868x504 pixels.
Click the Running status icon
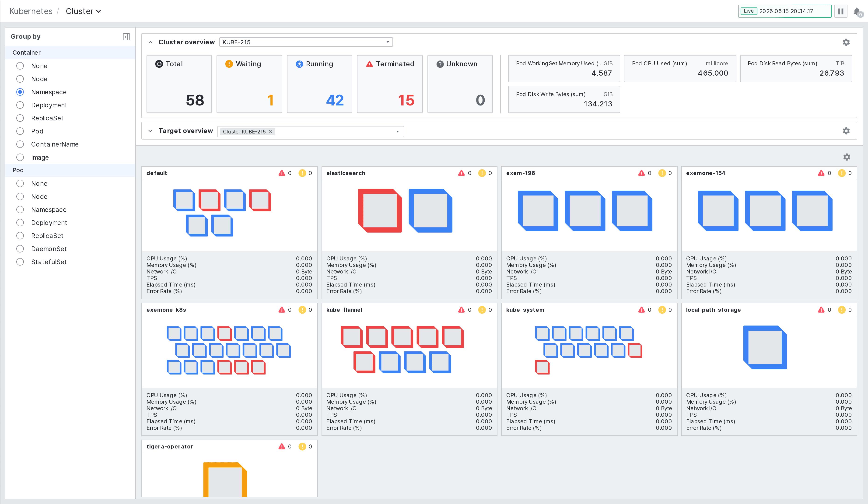coord(299,64)
